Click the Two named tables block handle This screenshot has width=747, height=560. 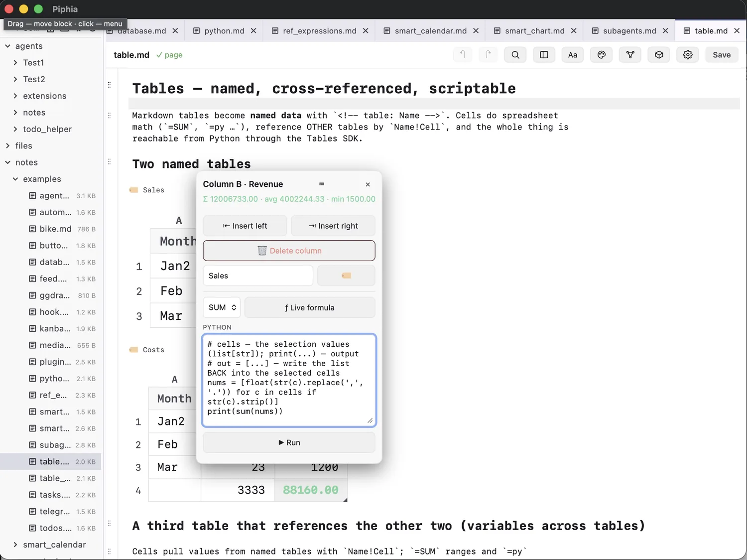[x=109, y=162]
